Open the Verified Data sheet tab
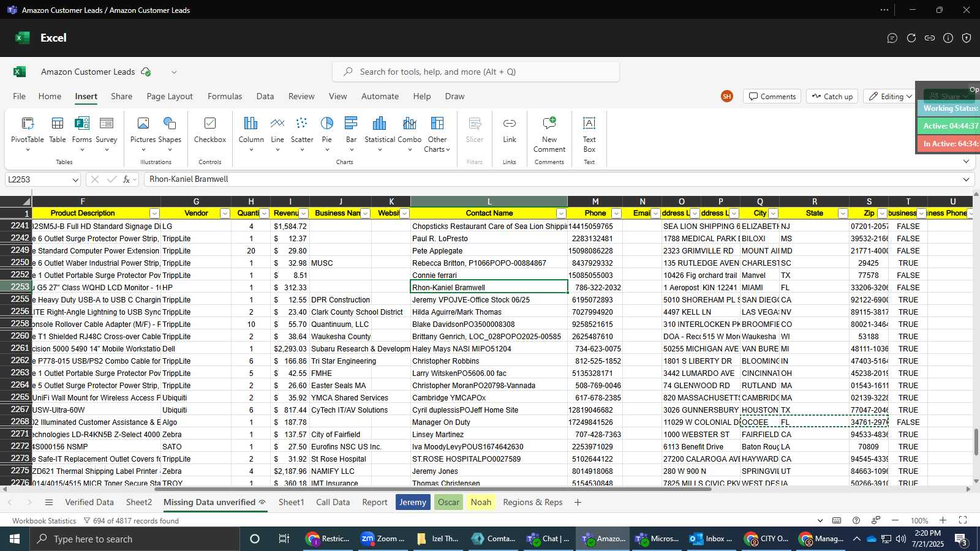 tap(89, 502)
